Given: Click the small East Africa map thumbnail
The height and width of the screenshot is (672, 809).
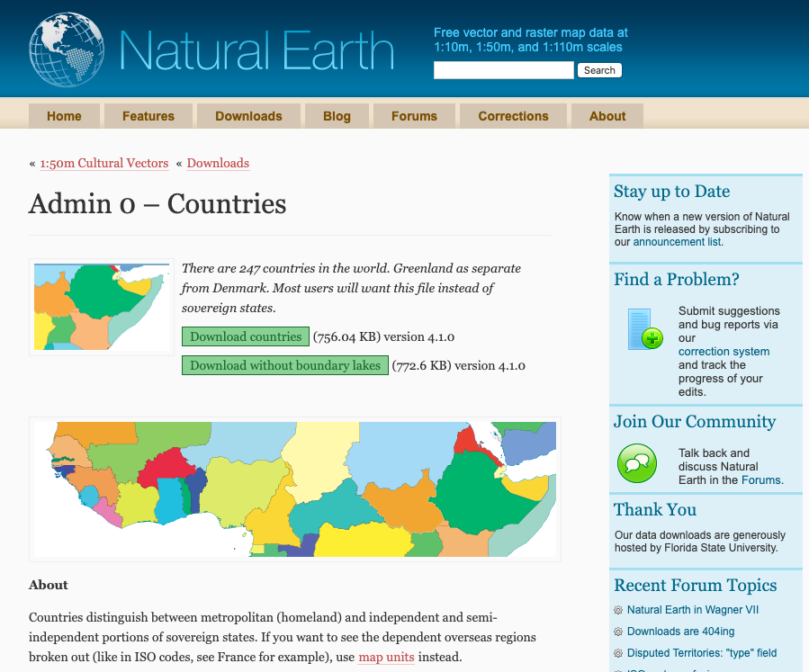Looking at the screenshot, I should (x=102, y=307).
